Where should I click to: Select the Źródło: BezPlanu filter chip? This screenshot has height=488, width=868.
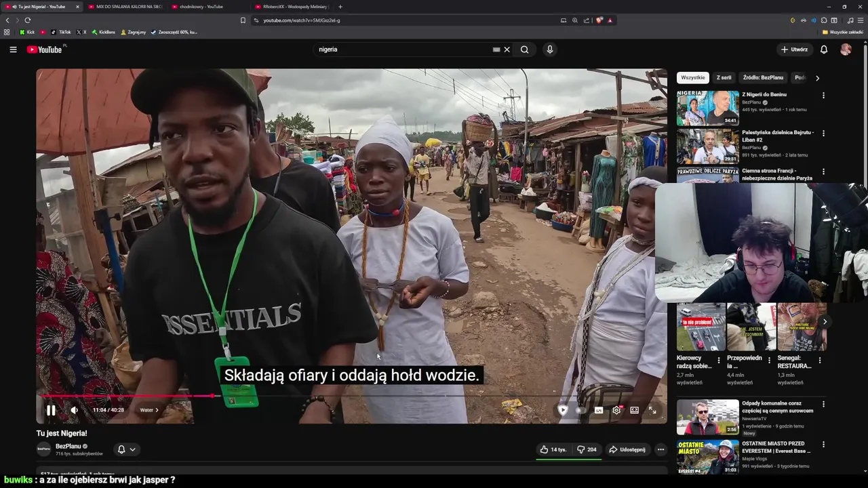coord(763,78)
